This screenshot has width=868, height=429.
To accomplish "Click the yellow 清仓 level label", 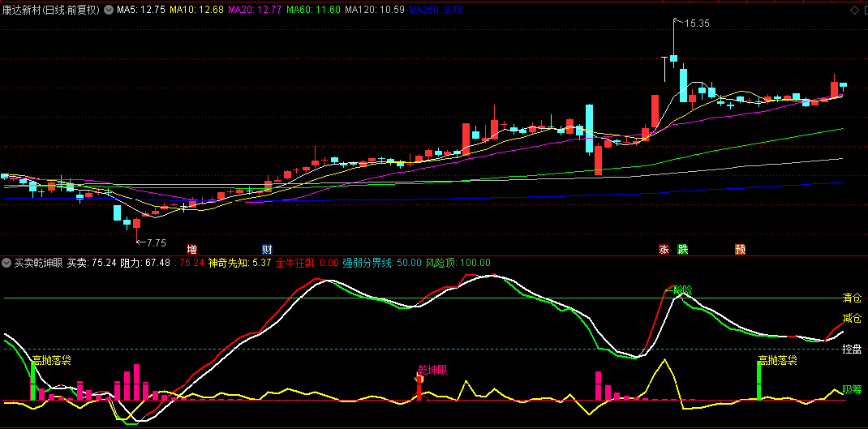I will tap(852, 298).
